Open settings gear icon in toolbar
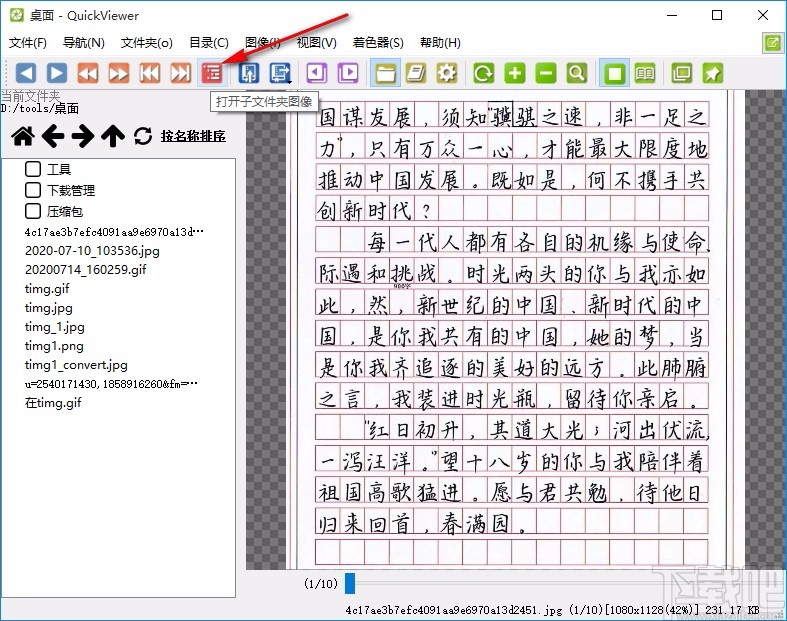This screenshot has height=621, width=787. 447,73
